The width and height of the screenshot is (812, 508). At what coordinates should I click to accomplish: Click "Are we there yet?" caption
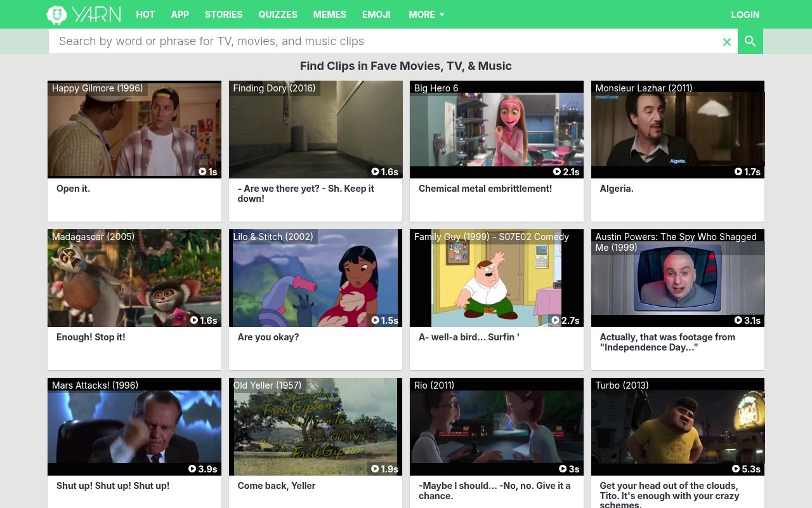(x=306, y=194)
